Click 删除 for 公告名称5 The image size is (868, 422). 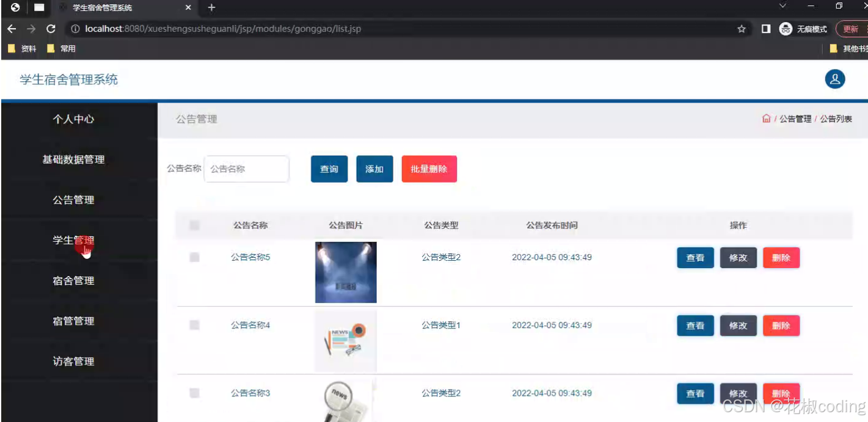point(781,258)
